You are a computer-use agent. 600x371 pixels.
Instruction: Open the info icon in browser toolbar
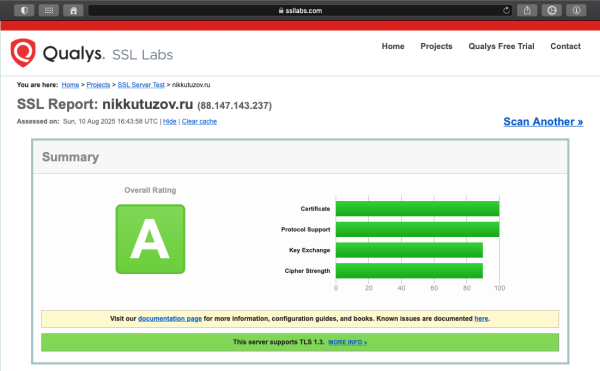pos(576,10)
